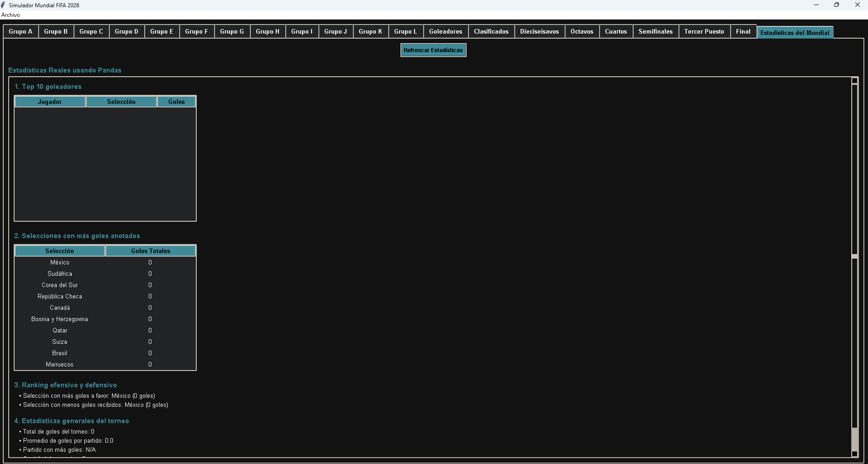Click 'Selecciones con más goles anotados' heading

(77, 236)
